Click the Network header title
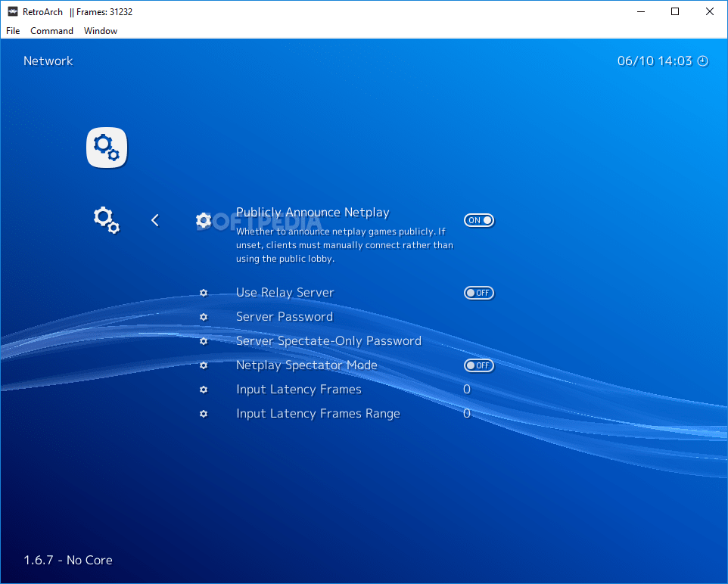728x584 pixels. point(48,61)
